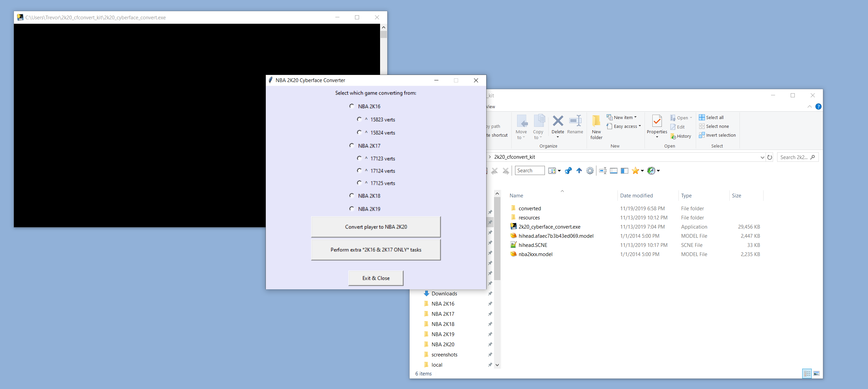Open the address bar history dropdown
The image size is (868, 389).
(762, 157)
